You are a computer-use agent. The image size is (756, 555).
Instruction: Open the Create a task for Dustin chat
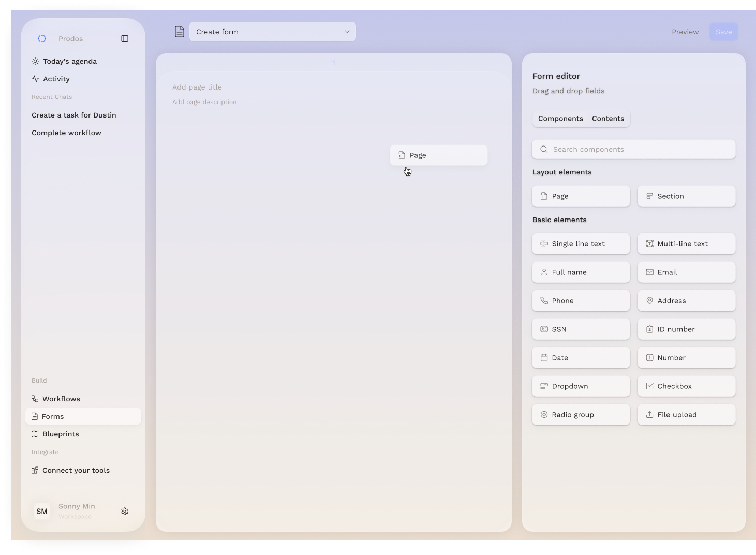(x=74, y=115)
